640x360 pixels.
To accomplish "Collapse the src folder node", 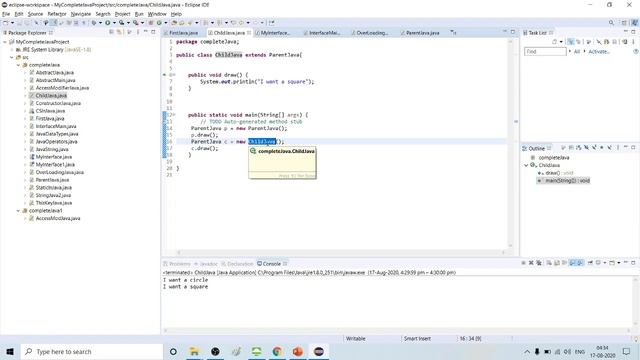I will pyautogui.click(x=12, y=58).
